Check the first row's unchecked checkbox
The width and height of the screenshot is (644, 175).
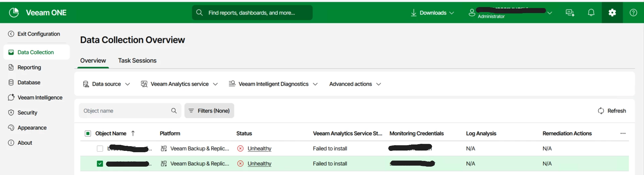coord(100,149)
